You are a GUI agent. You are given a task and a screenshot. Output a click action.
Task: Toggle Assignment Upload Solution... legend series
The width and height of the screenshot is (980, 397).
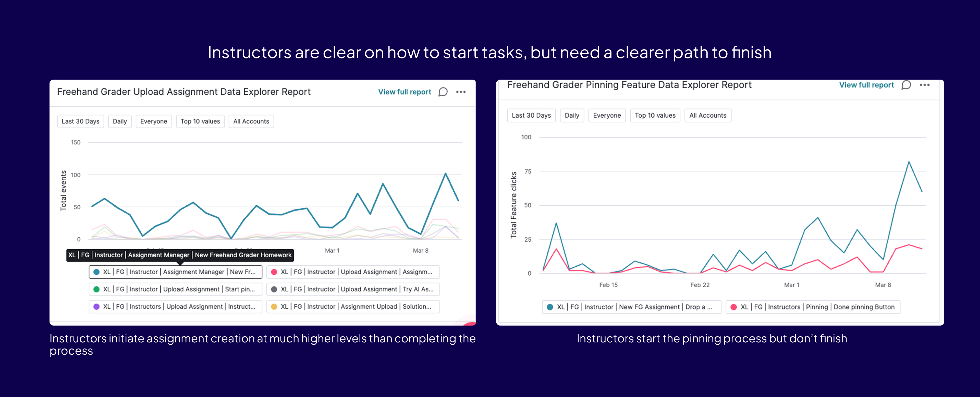coord(353,306)
